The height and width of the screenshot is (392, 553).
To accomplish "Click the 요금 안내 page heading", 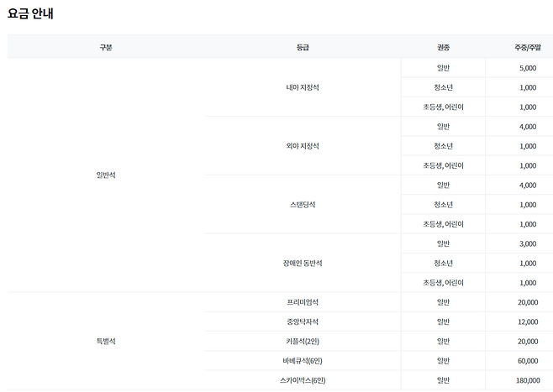I will coord(31,13).
